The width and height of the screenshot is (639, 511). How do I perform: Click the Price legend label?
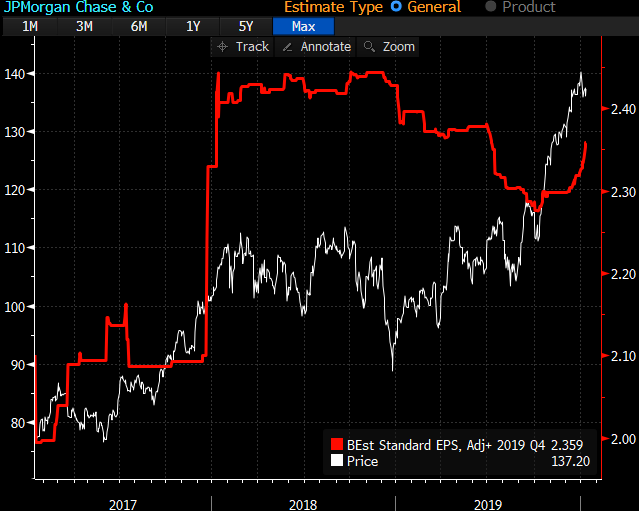click(x=362, y=461)
